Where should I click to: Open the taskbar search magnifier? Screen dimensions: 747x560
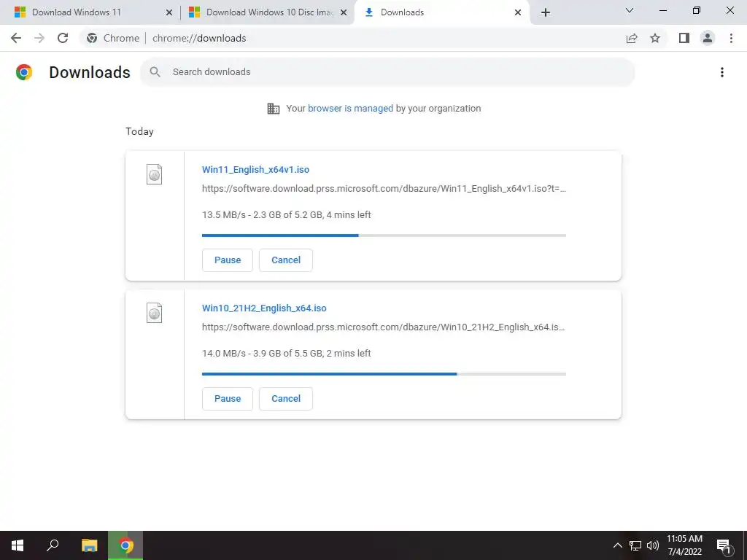(53, 545)
